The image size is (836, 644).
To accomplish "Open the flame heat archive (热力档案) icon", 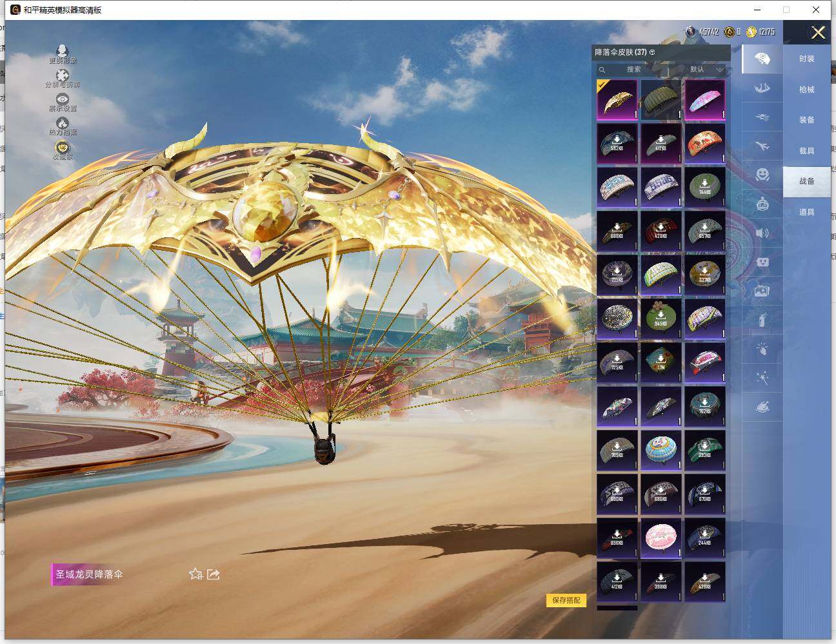I will click(x=63, y=122).
